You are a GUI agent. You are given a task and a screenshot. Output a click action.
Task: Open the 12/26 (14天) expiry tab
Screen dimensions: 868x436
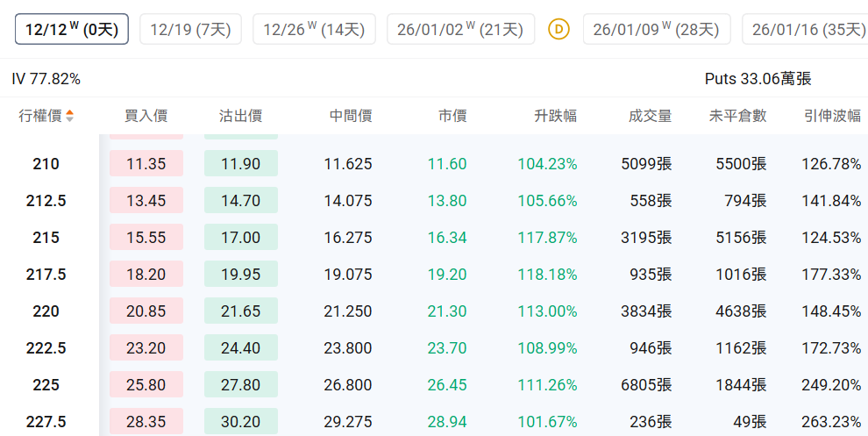tap(314, 29)
